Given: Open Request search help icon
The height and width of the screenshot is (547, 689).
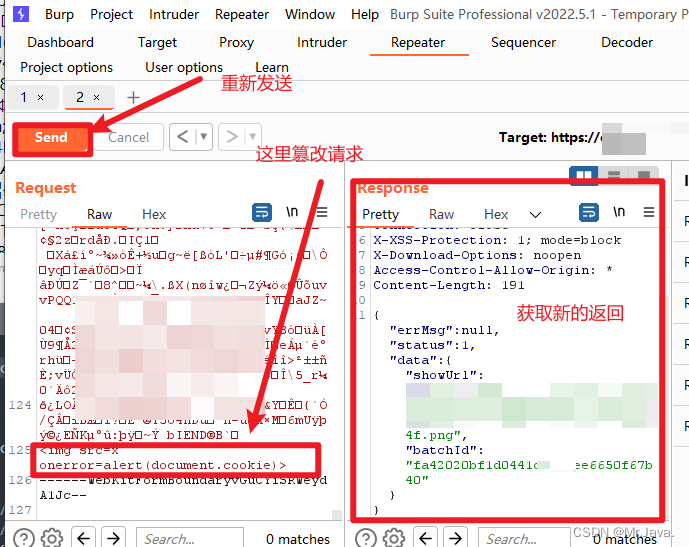Looking at the screenshot, I should (x=24, y=539).
